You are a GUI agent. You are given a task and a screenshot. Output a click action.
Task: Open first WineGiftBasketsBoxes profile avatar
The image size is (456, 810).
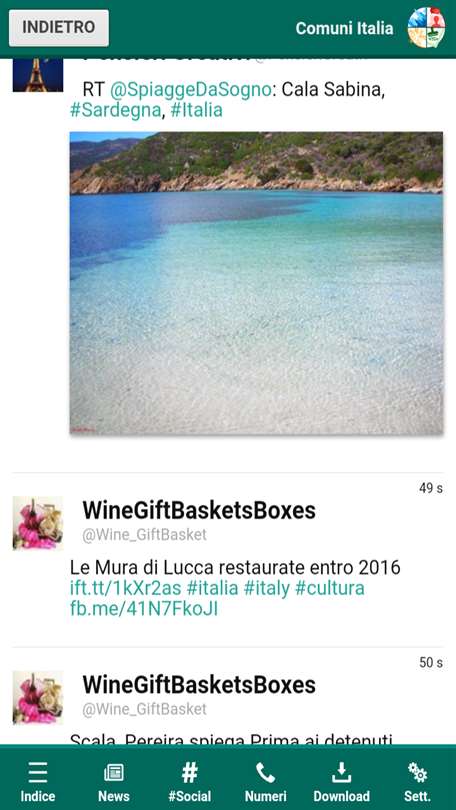(38, 523)
